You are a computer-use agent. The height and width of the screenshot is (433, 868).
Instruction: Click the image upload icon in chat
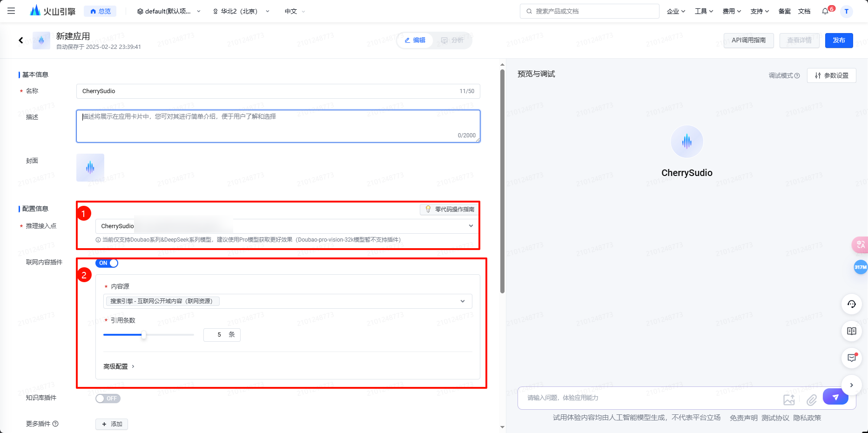789,399
